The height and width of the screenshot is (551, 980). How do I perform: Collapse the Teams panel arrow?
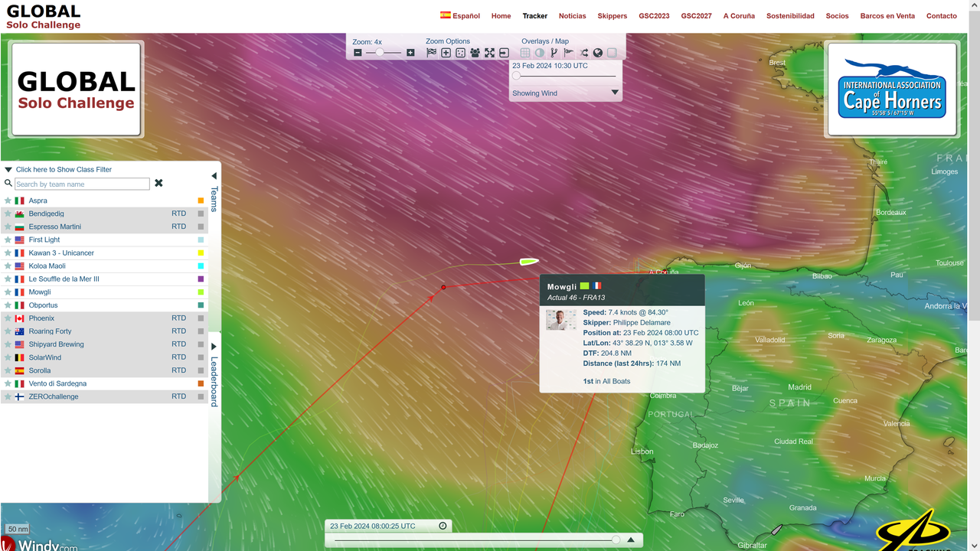pos(214,176)
